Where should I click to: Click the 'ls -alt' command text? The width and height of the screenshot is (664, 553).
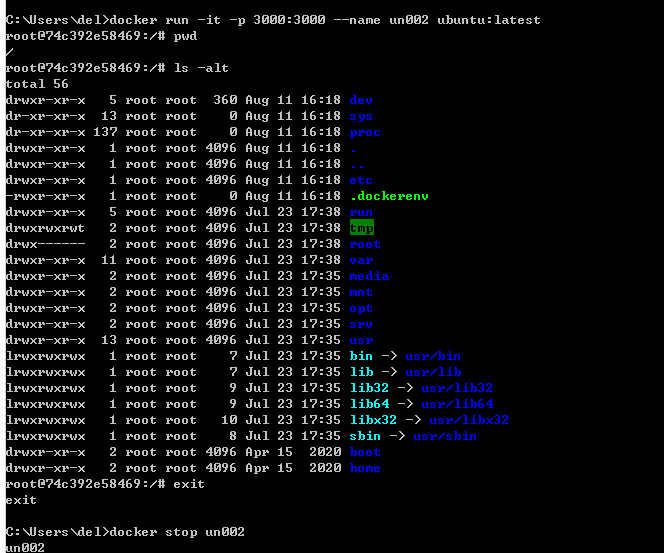click(x=201, y=68)
